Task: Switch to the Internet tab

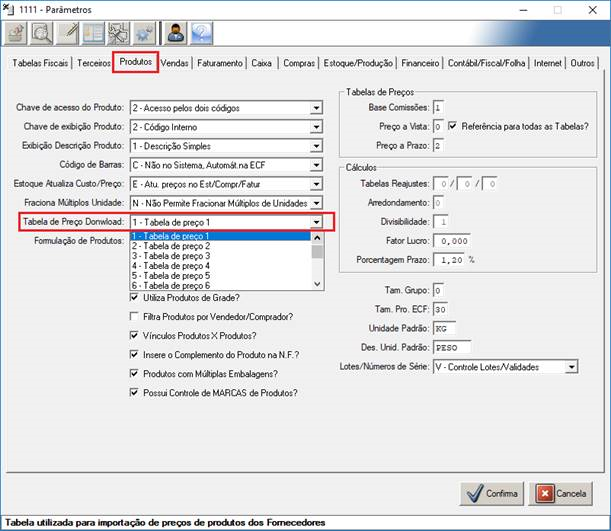Action: (x=547, y=63)
